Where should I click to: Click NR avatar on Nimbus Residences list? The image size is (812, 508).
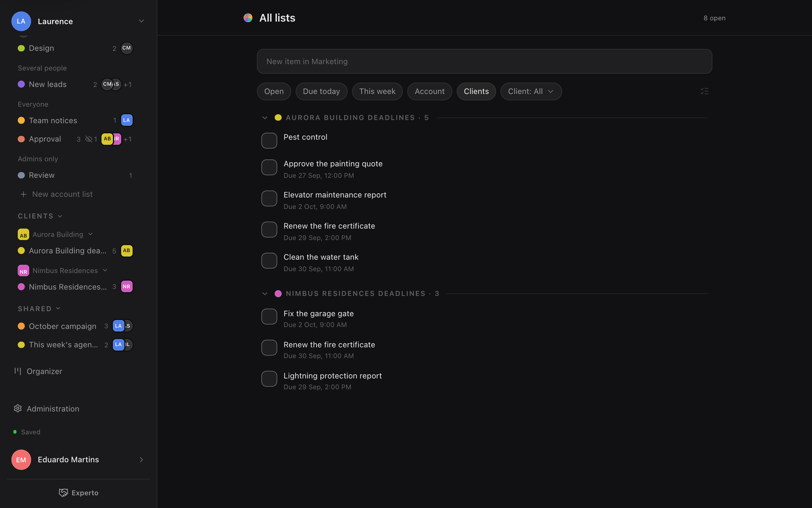tap(127, 287)
